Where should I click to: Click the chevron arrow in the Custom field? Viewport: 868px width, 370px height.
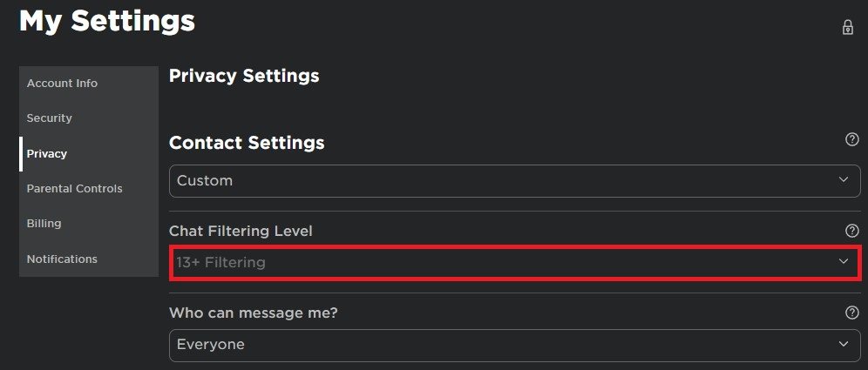[843, 180]
